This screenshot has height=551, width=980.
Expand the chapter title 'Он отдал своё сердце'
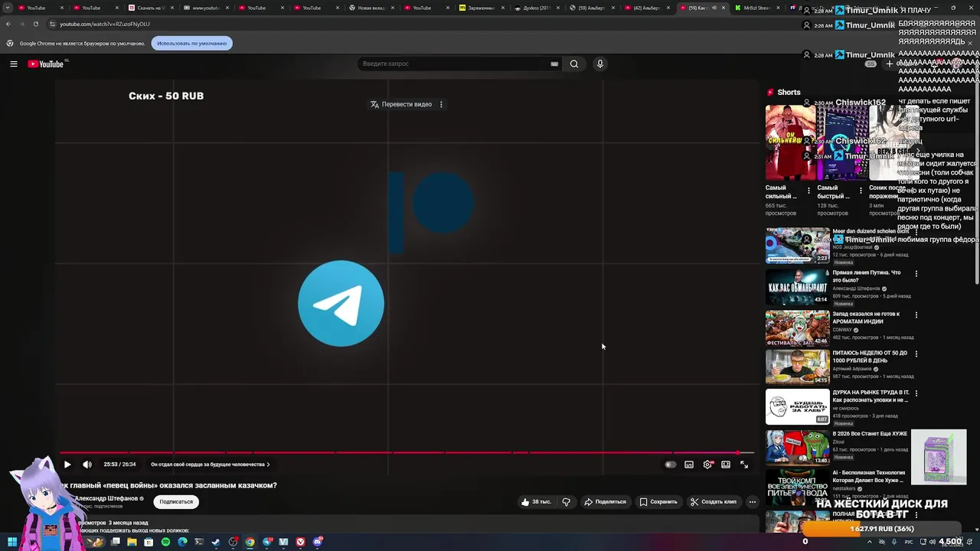(210, 465)
